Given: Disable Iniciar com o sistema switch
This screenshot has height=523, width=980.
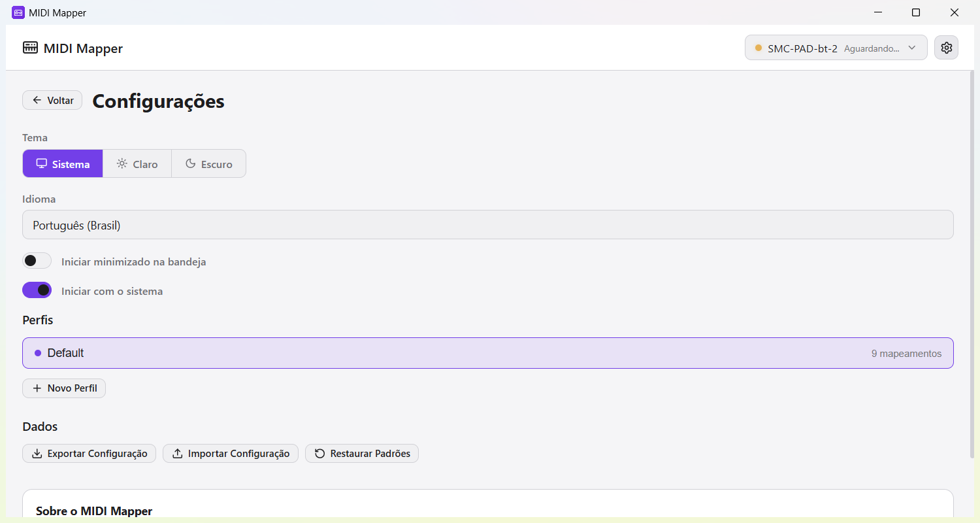Looking at the screenshot, I should 37,290.
